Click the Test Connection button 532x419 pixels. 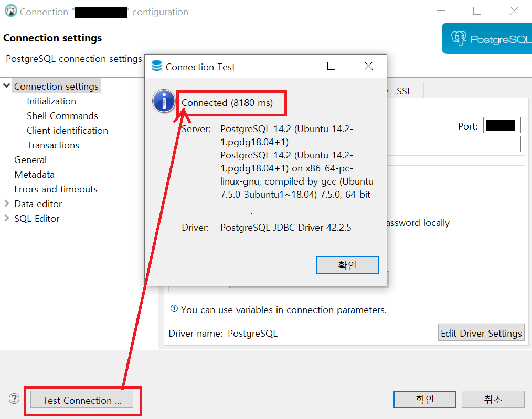click(82, 400)
